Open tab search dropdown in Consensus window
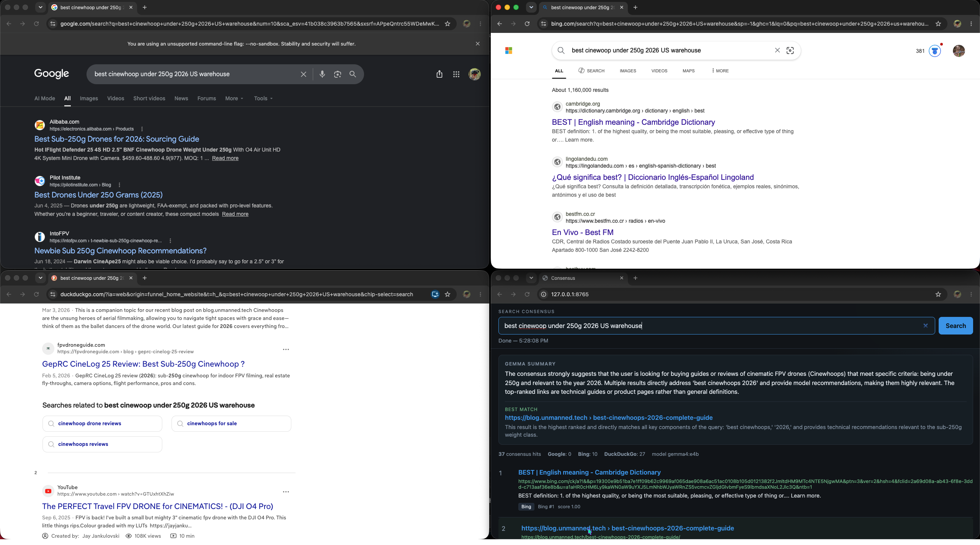Screen dimensions: 980x545 [531, 278]
